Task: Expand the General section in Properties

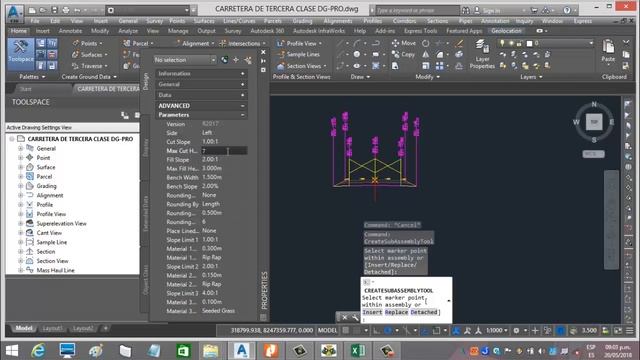Action: pyautogui.click(x=202, y=84)
